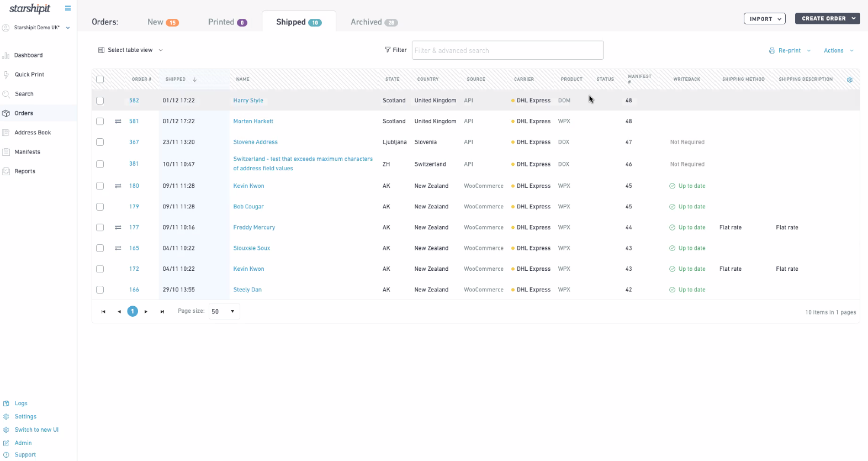Switch to the New orders tab
This screenshot has width=868, height=461.
coord(162,22)
